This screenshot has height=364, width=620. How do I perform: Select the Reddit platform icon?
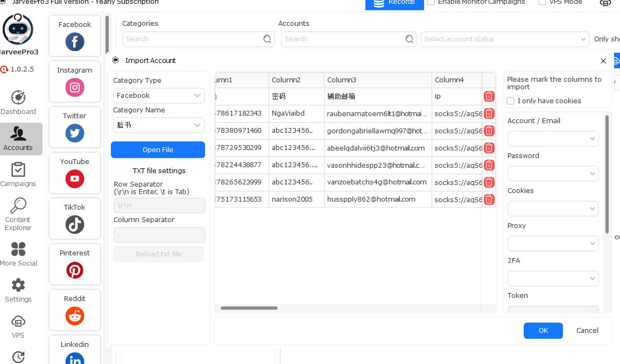pyautogui.click(x=75, y=316)
